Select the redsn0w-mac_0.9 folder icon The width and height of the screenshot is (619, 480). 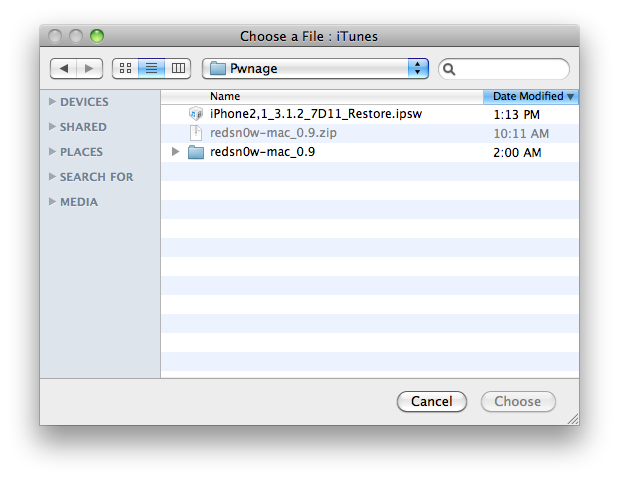(x=196, y=152)
